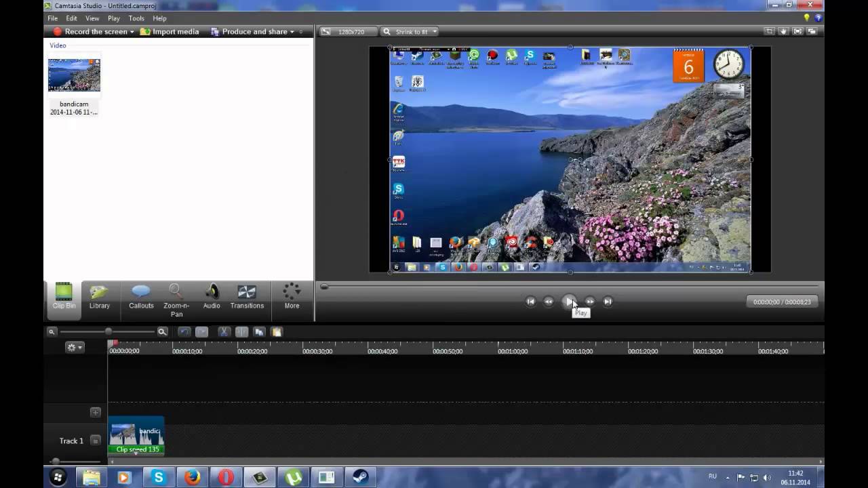Screen dimensions: 868x488
Task: Open the Play menu
Action: point(114,18)
